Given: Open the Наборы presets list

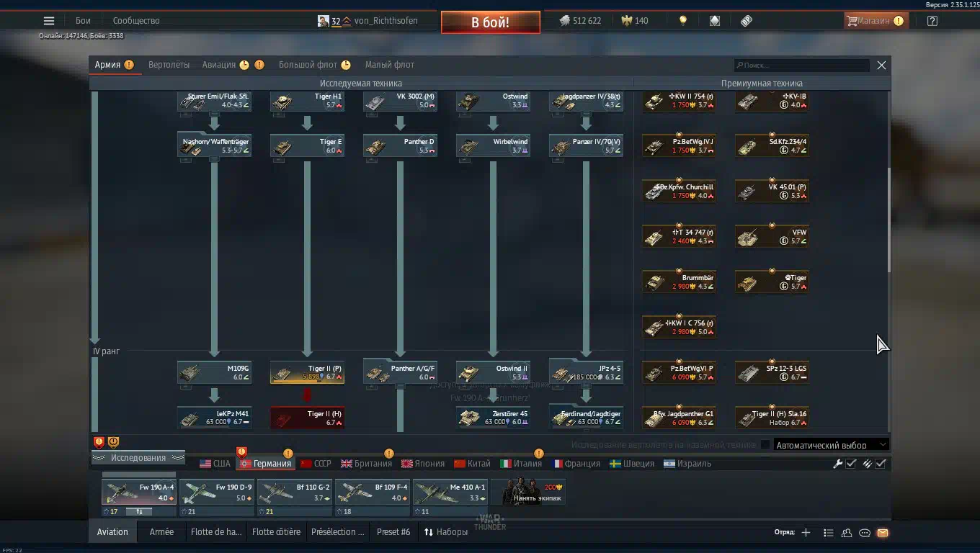Looking at the screenshot, I should [x=446, y=532].
